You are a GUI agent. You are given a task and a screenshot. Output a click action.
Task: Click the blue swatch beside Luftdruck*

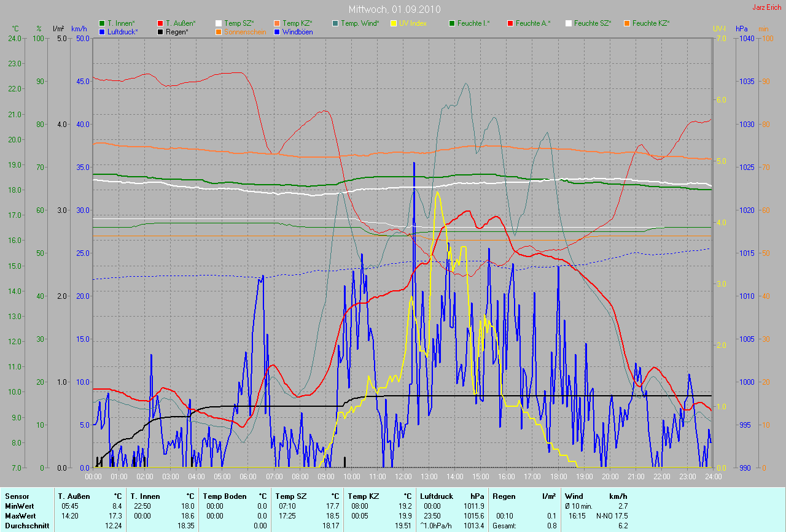[102, 31]
